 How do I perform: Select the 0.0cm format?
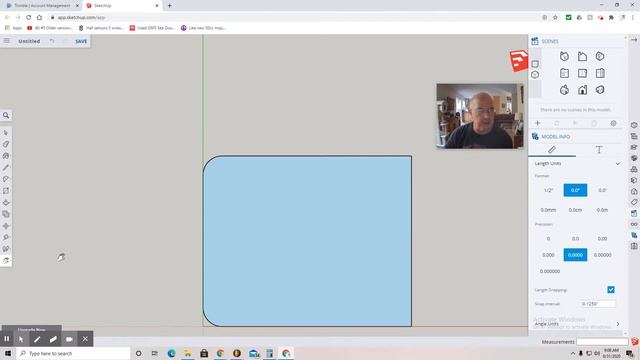tap(575, 210)
